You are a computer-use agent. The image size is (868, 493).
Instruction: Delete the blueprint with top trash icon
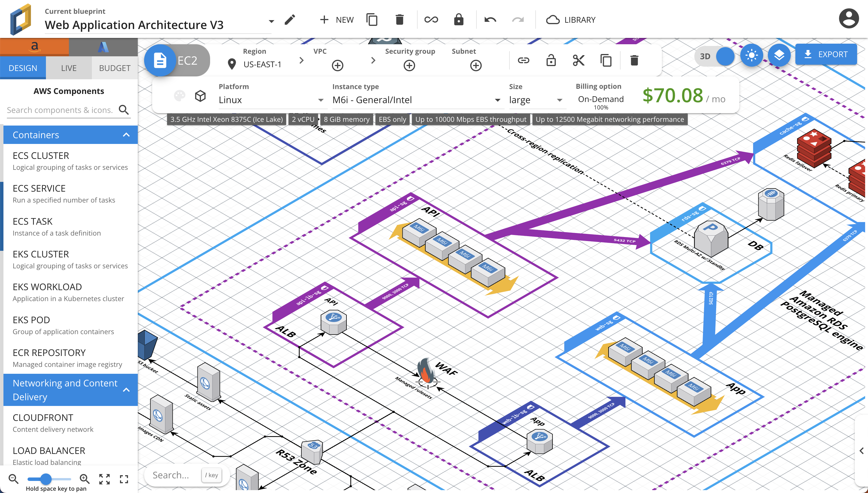400,20
